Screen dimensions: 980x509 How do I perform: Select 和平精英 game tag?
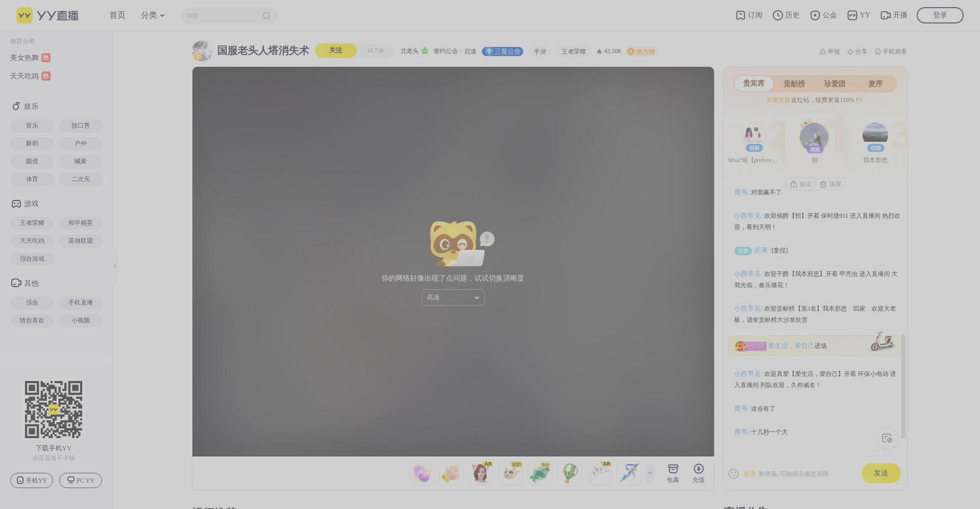(x=81, y=223)
